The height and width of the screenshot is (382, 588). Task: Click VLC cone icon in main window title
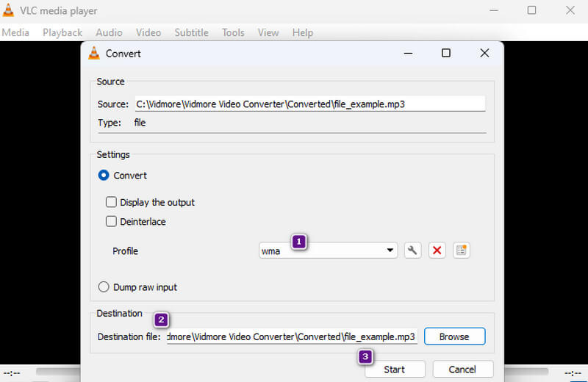(8, 10)
